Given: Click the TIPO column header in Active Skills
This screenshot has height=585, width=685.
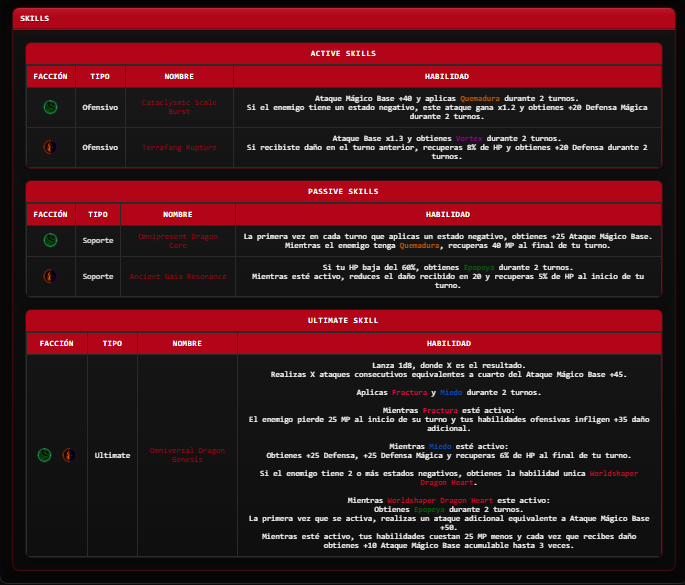Looking at the screenshot, I should pos(100,76).
